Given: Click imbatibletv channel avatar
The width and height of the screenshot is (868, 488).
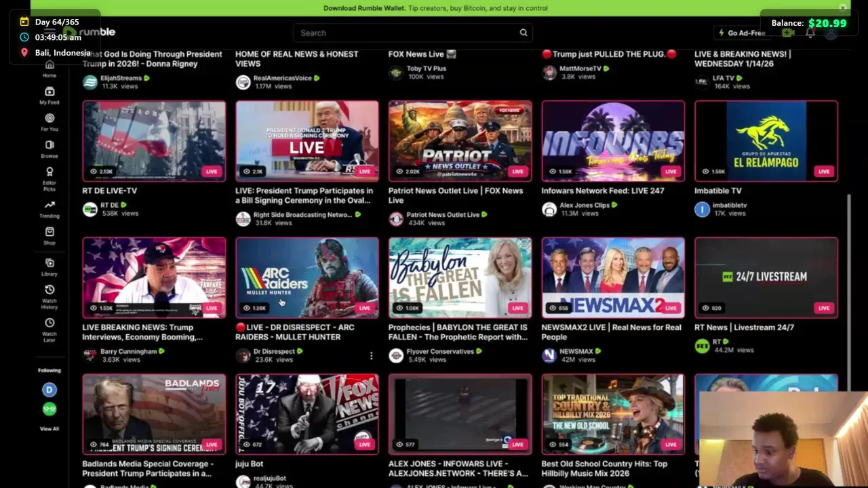Looking at the screenshot, I should pyautogui.click(x=702, y=209).
